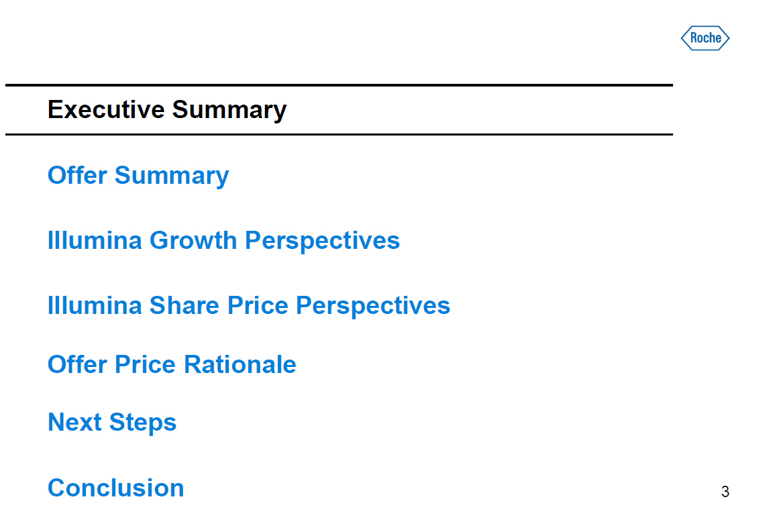Screen dimensions: 767x532
Task: Select the Executive Summary slide title
Action: point(167,109)
